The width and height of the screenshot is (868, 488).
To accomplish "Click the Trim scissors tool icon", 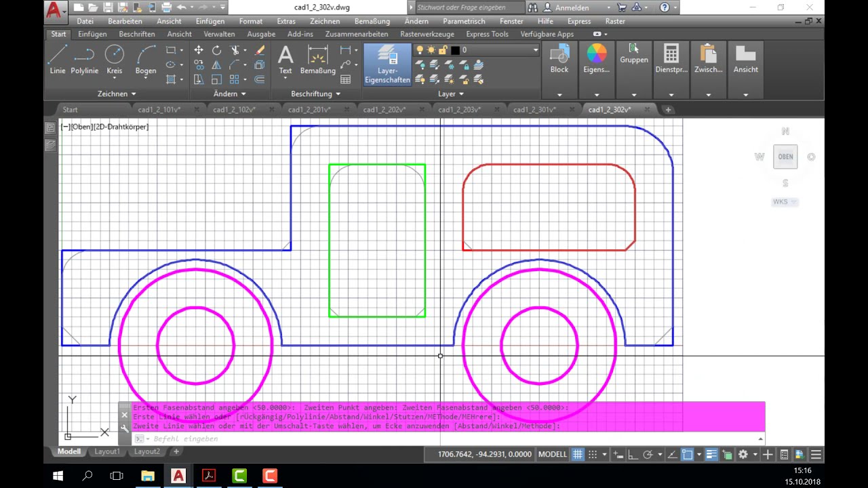I will click(235, 50).
